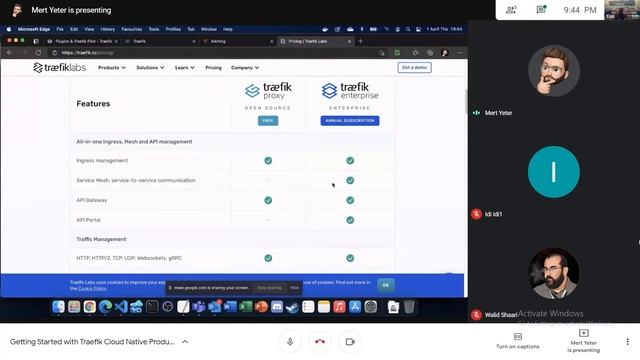This screenshot has height=360, width=640.
Task: Launch OBS from the dock
Action: [x=167, y=307]
